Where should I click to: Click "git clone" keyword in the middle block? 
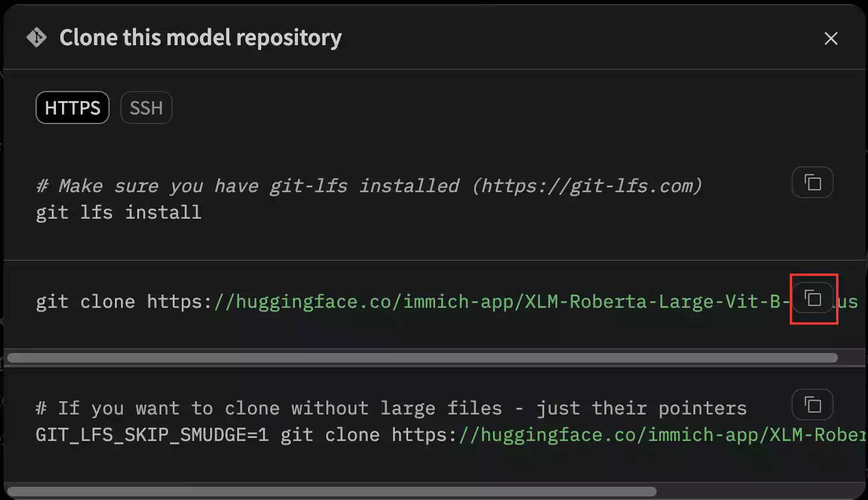pos(85,301)
